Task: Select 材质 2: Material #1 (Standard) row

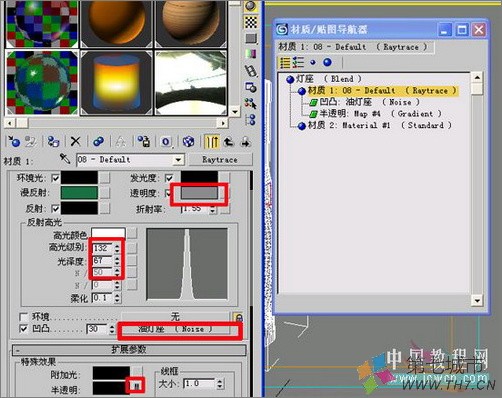Action: pos(375,125)
